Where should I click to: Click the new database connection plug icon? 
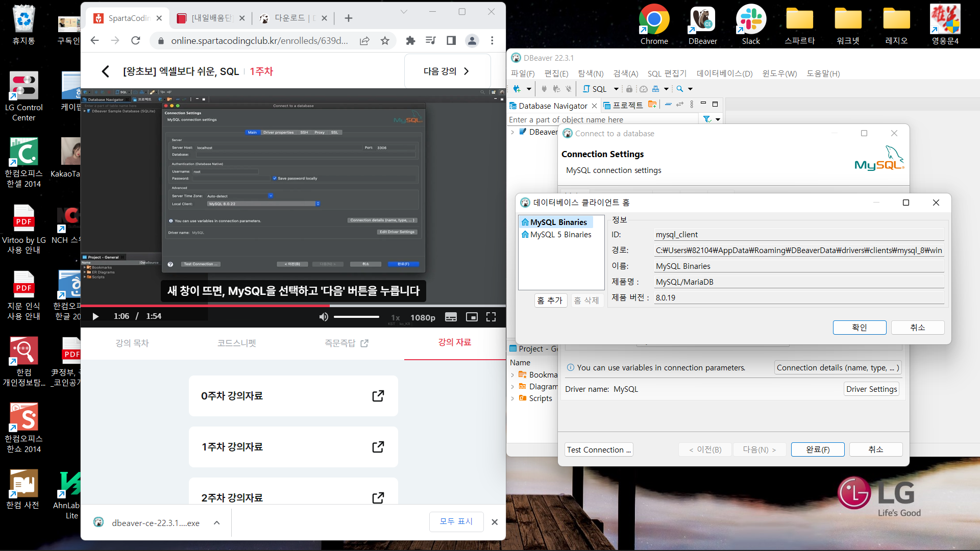pos(517,89)
